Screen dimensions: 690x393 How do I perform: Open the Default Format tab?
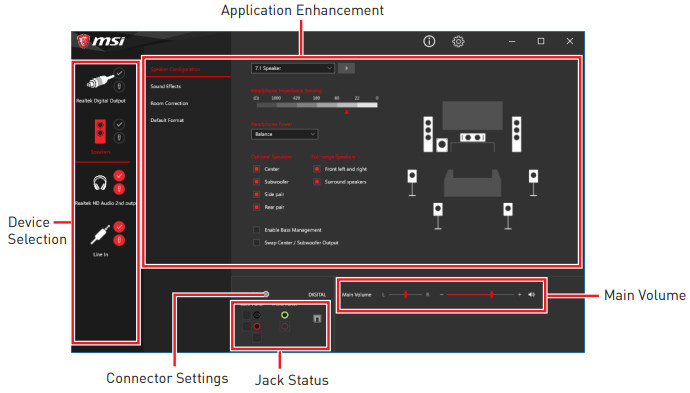(x=167, y=120)
